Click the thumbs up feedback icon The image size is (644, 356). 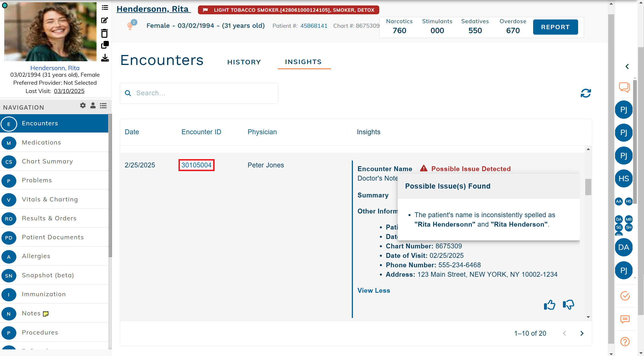click(x=549, y=305)
